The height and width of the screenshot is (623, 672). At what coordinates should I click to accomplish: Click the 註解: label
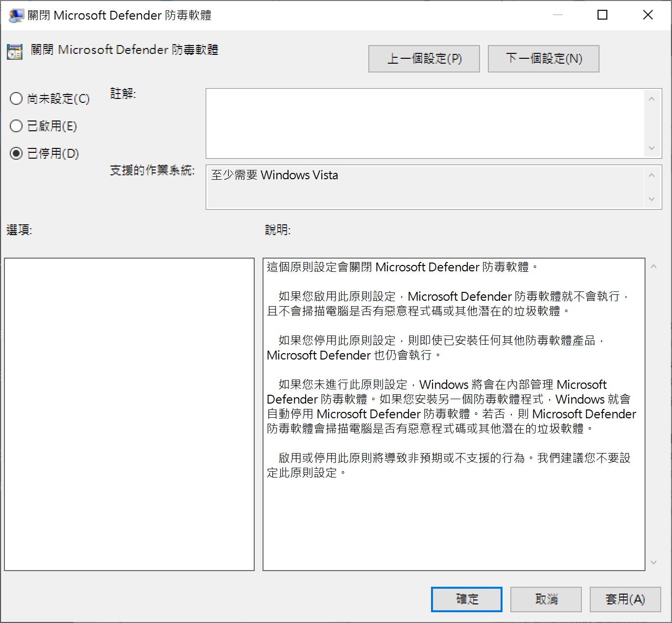point(123,94)
